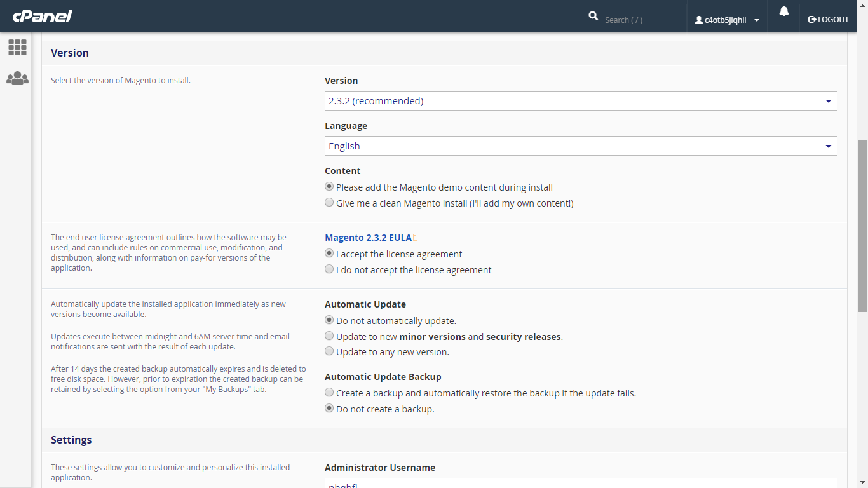Click the Administrator Username input field
The width and height of the screenshot is (868, 488).
[x=581, y=483]
